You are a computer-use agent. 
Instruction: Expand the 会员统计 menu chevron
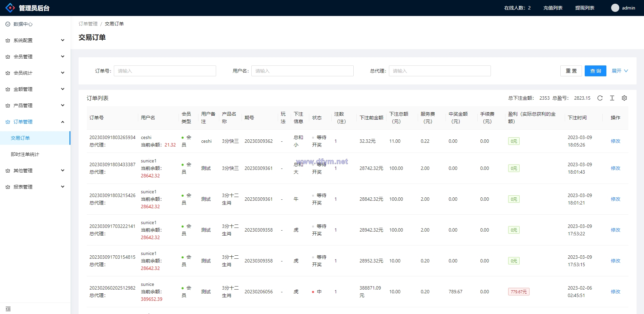click(63, 73)
